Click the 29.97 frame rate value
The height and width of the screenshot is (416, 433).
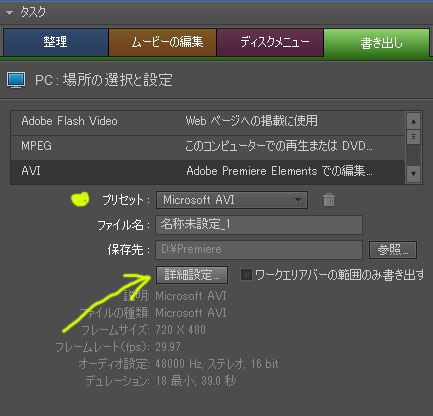tap(168, 347)
